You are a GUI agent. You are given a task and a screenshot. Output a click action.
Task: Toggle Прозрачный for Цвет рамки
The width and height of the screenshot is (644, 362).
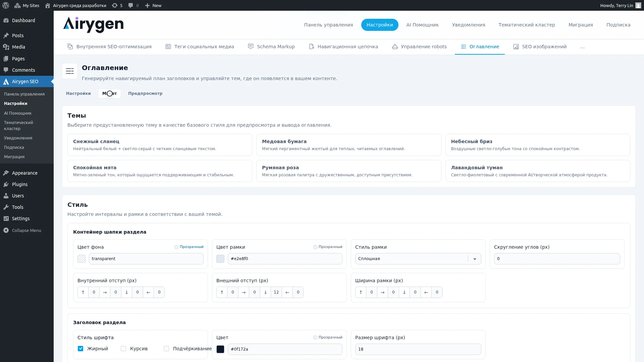tap(328, 247)
